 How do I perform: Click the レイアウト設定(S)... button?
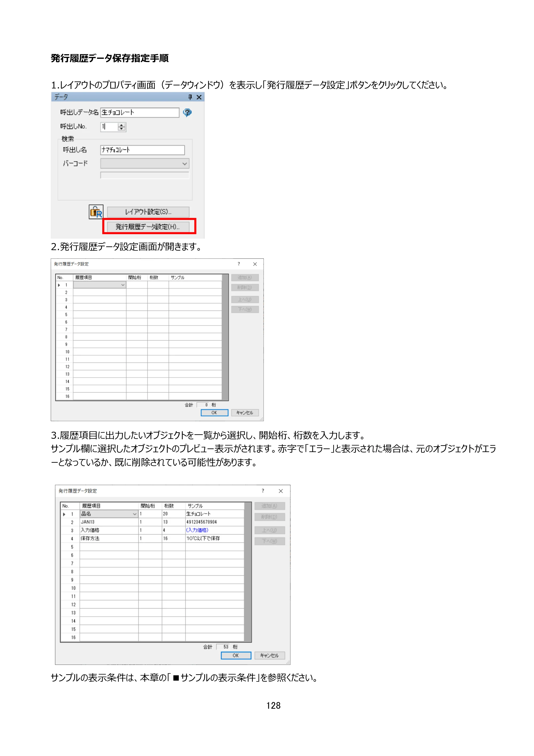click(148, 212)
